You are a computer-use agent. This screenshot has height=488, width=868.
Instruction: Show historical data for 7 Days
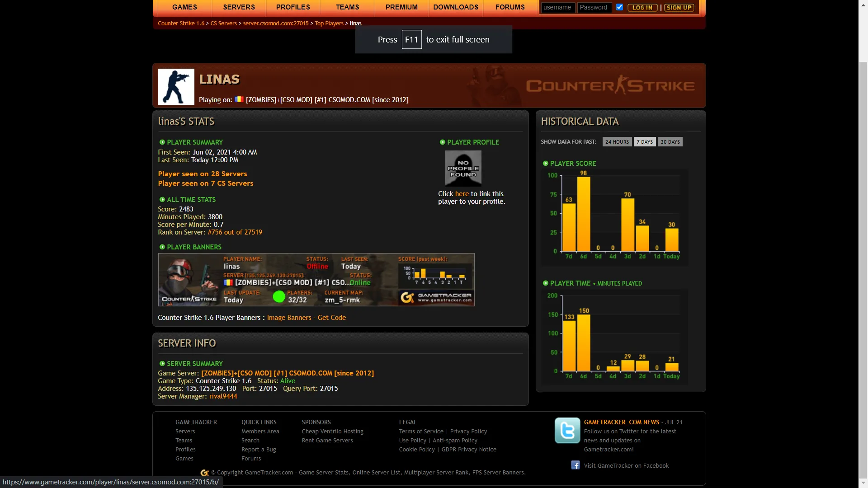tap(645, 142)
